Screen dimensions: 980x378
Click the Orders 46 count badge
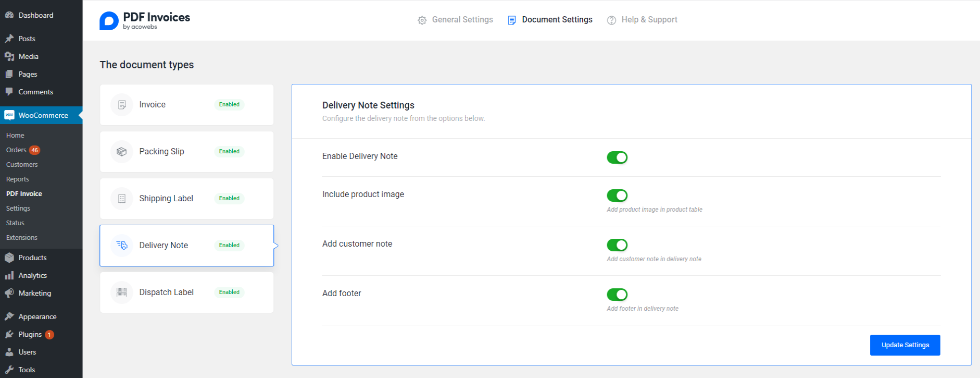tap(34, 150)
